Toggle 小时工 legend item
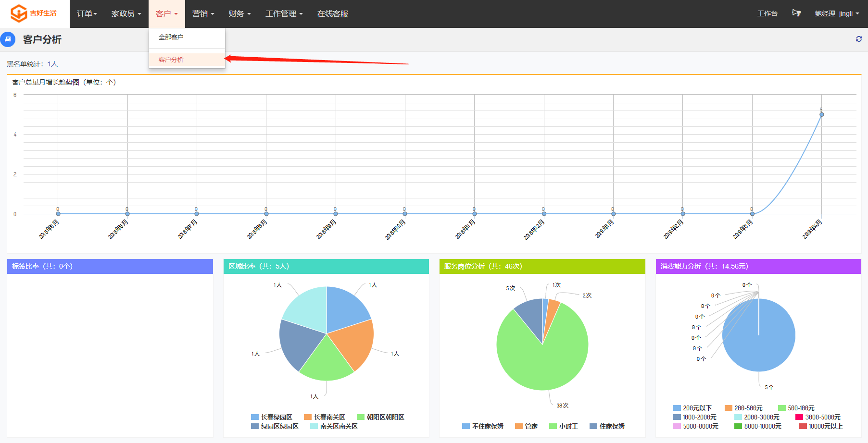868x443 pixels. coord(564,426)
